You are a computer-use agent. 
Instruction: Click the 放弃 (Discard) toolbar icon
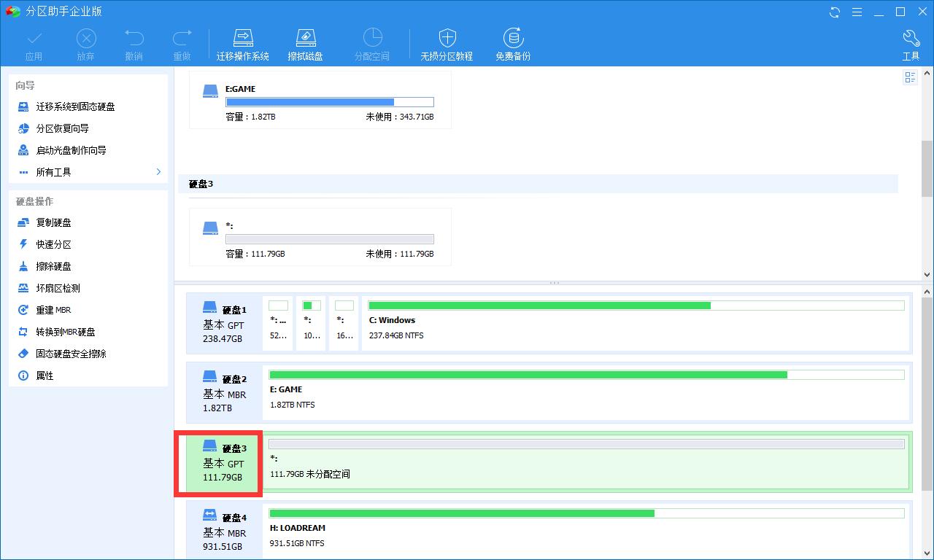click(86, 45)
